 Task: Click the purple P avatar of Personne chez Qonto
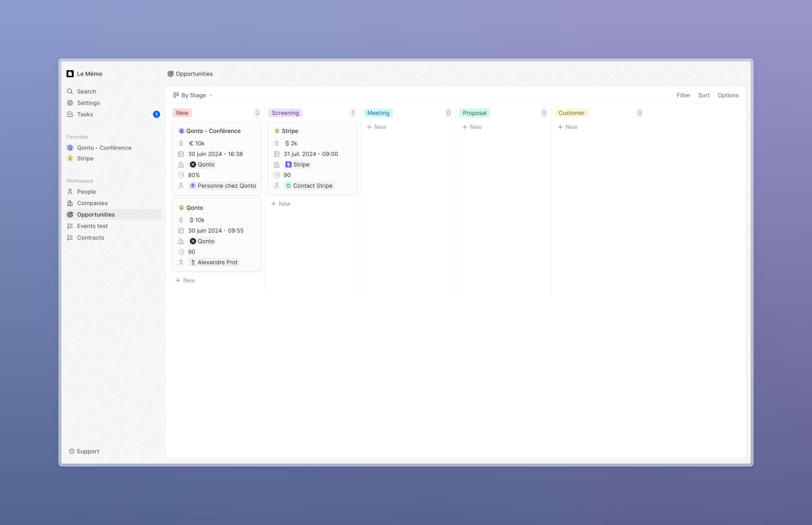click(x=193, y=186)
